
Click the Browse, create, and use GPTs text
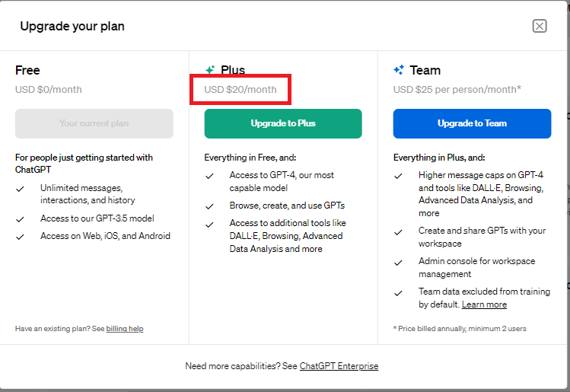[287, 206]
